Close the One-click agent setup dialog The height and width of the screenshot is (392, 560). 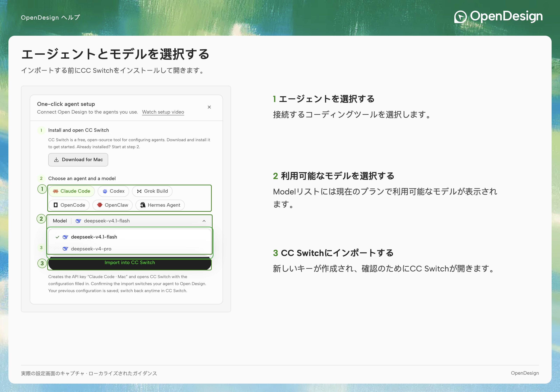(209, 107)
